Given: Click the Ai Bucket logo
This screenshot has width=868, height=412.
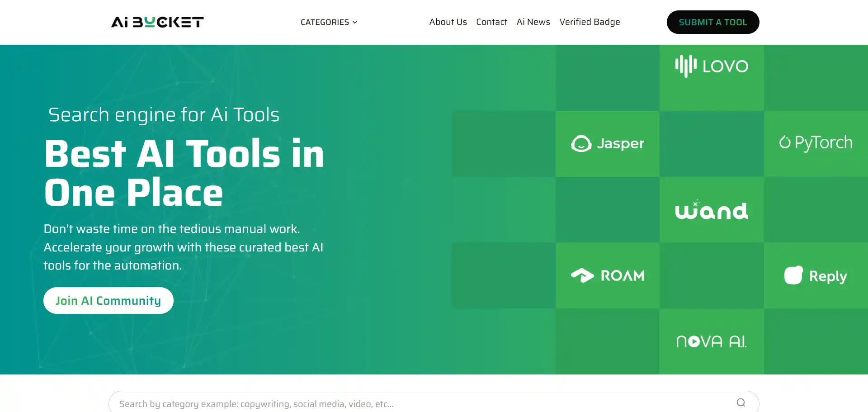Looking at the screenshot, I should (x=157, y=22).
